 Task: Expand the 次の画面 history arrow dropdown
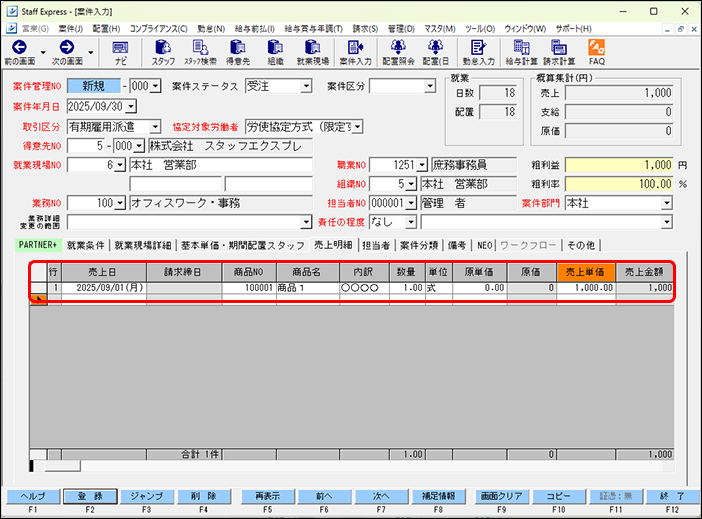pyautogui.click(x=90, y=52)
